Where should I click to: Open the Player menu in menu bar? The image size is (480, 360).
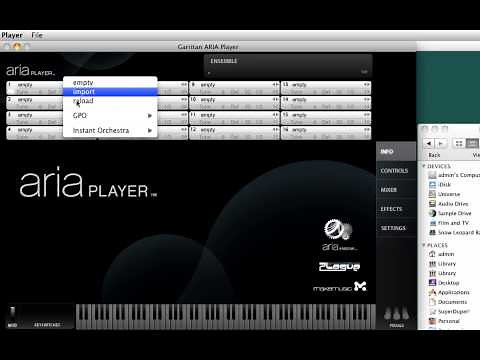(x=12, y=35)
